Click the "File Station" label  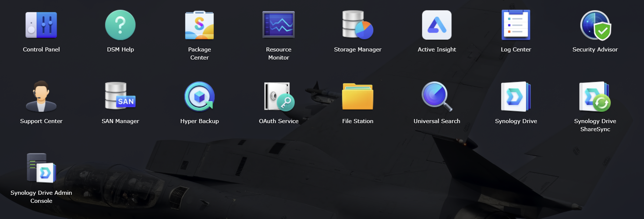(x=358, y=121)
